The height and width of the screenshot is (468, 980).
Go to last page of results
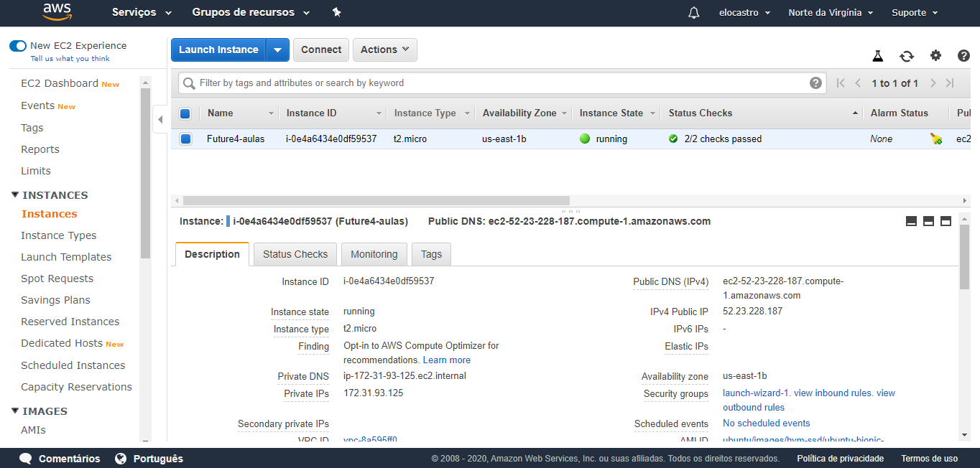(x=950, y=83)
